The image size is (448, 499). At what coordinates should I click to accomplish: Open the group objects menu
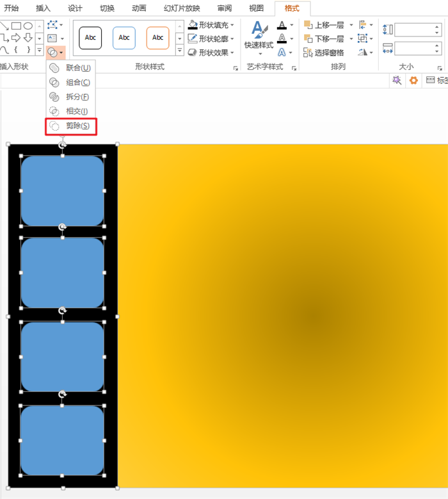tap(365, 38)
